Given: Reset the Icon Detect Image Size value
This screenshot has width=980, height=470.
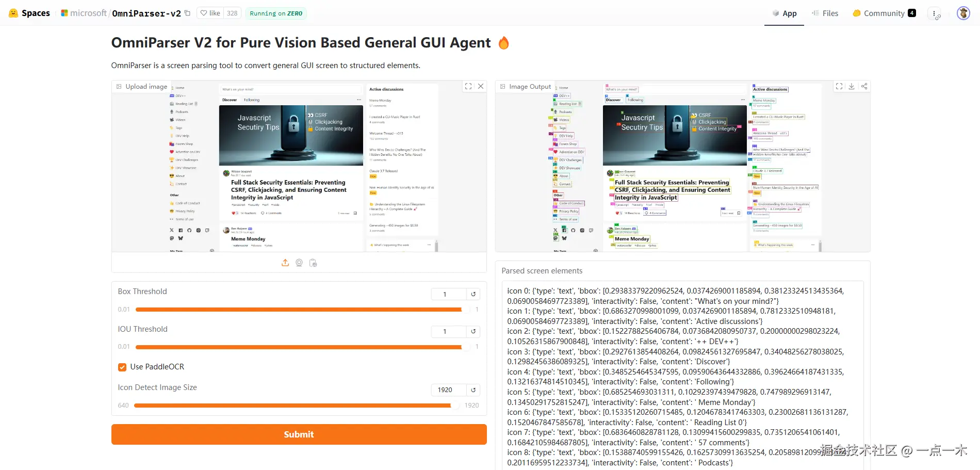Looking at the screenshot, I should click(473, 390).
